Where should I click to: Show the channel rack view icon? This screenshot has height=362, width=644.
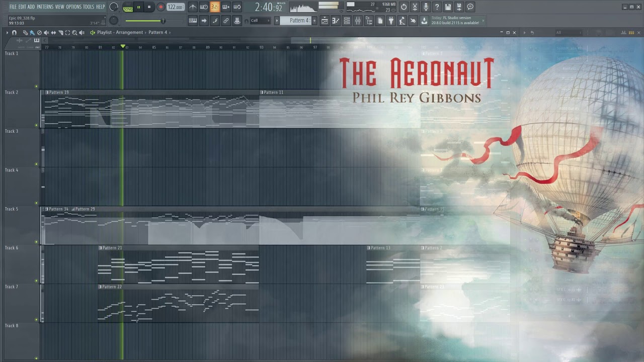[x=347, y=21]
